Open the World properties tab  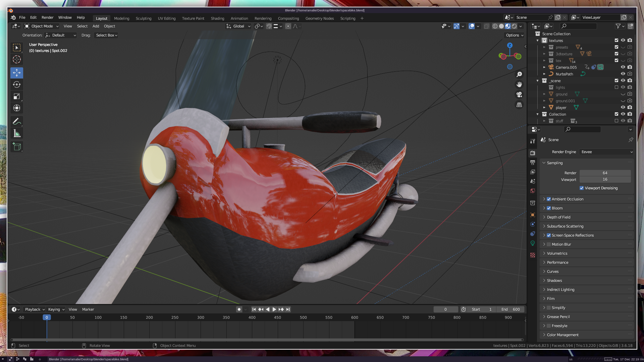pyautogui.click(x=533, y=191)
